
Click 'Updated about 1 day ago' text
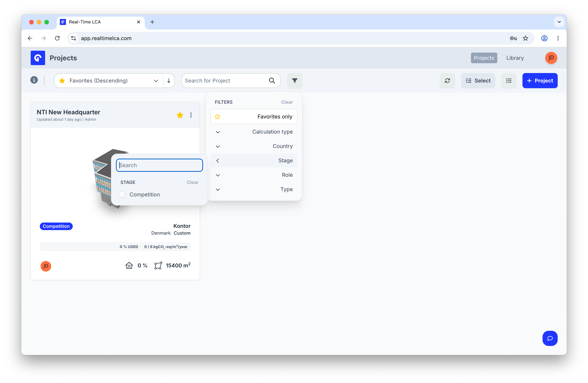[x=59, y=119]
